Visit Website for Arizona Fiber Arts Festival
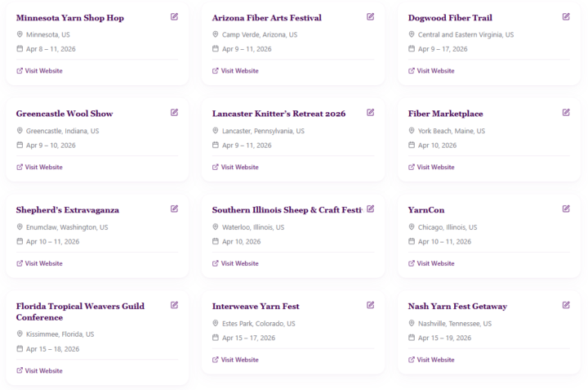 [235, 70]
